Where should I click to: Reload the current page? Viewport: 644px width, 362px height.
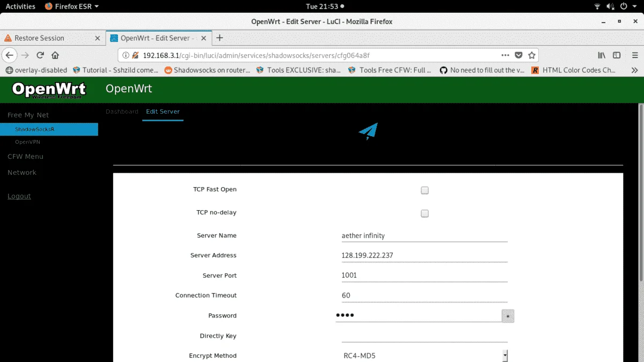(x=40, y=55)
